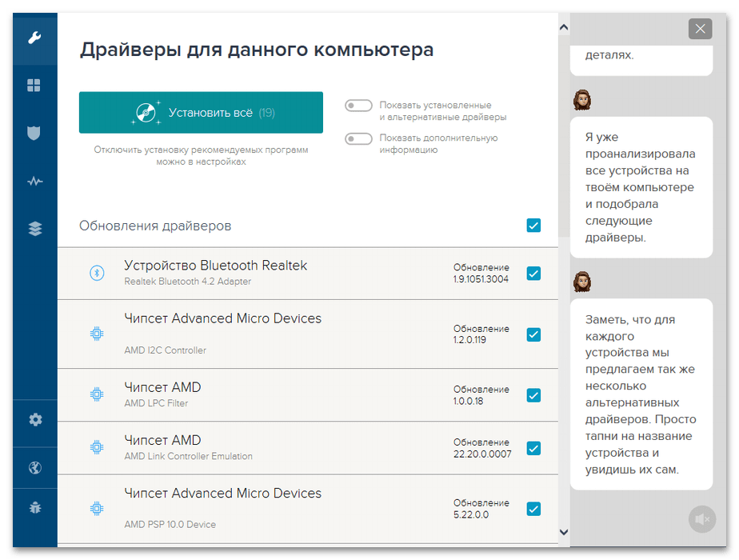This screenshot has width=739, height=560.
Task: Open the wrench drivers section in sidebar
Action: (x=34, y=38)
